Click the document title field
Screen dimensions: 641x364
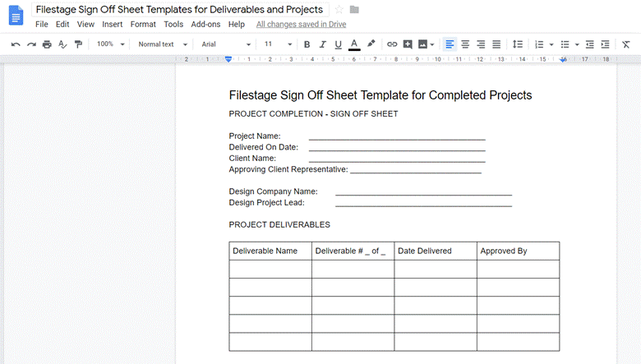(x=180, y=9)
